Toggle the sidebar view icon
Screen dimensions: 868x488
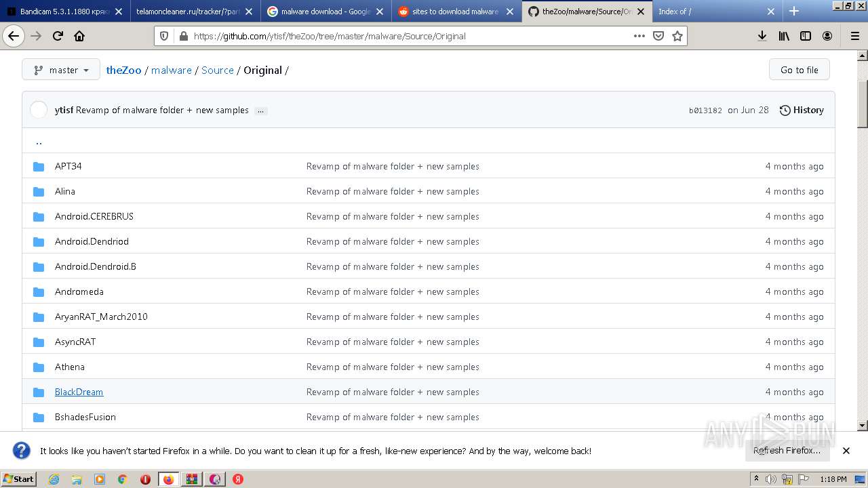click(806, 36)
